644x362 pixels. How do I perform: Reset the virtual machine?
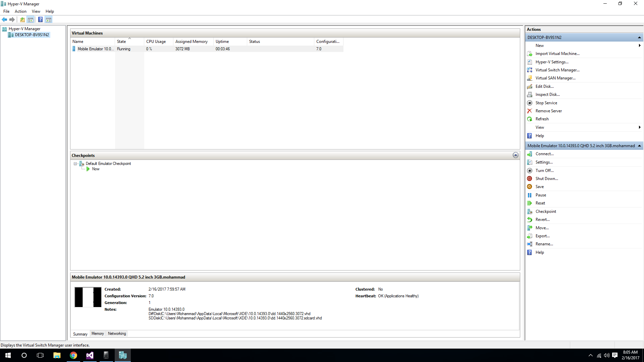click(x=540, y=203)
